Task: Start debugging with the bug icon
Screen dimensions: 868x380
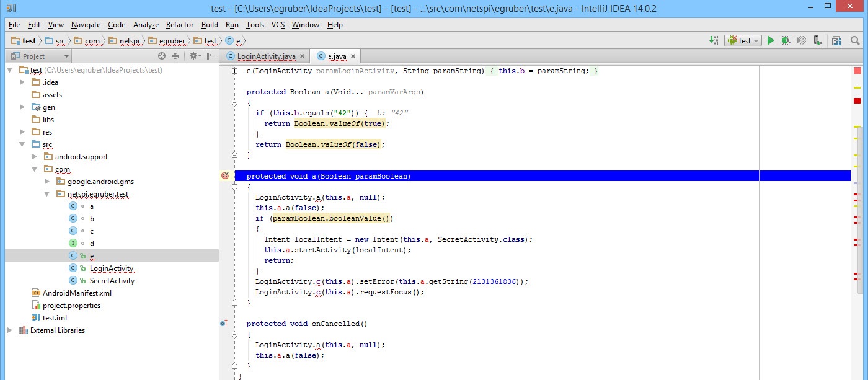Action: click(786, 41)
